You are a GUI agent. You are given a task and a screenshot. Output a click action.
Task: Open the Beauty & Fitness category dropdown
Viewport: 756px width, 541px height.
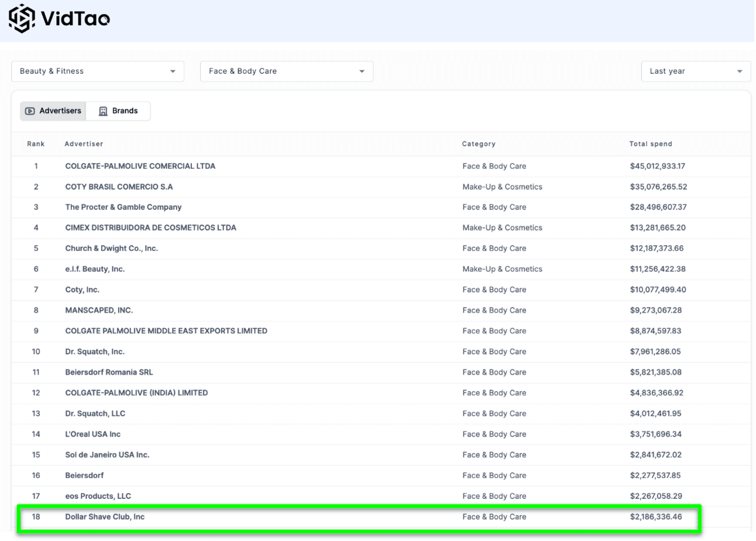[x=98, y=71]
